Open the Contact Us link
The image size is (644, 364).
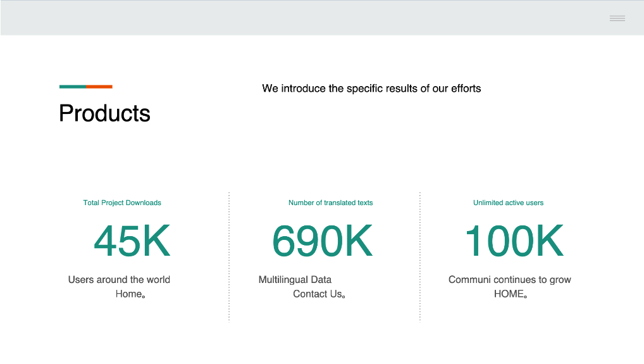(x=318, y=294)
